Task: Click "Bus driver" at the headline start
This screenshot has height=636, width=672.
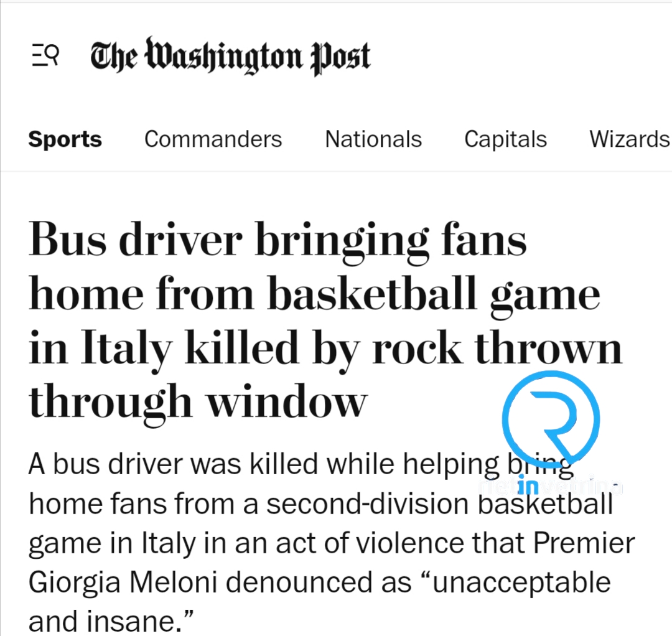Action: (134, 241)
